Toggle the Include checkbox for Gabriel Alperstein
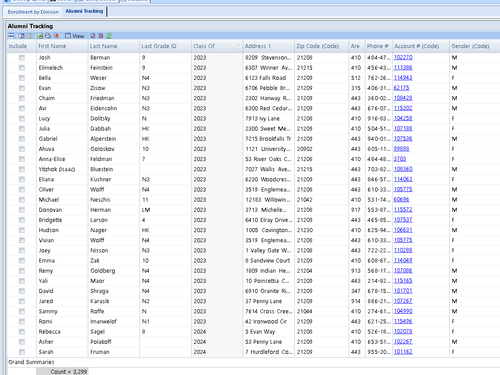 (x=22, y=139)
